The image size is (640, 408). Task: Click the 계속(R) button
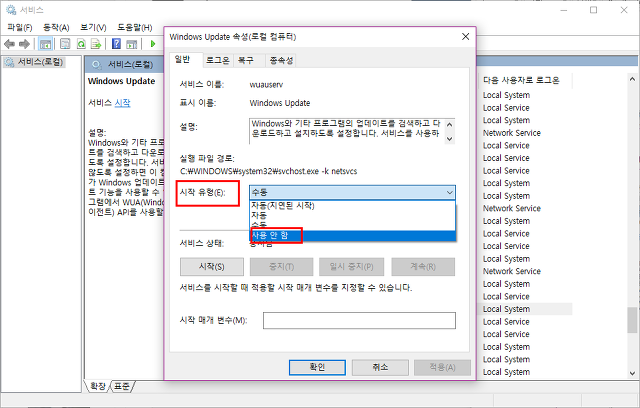coord(423,267)
